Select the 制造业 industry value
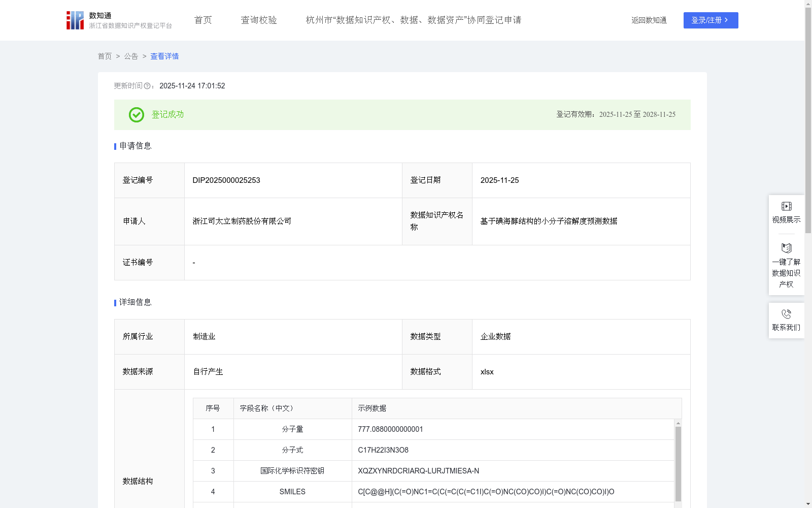812x508 pixels. (204, 337)
